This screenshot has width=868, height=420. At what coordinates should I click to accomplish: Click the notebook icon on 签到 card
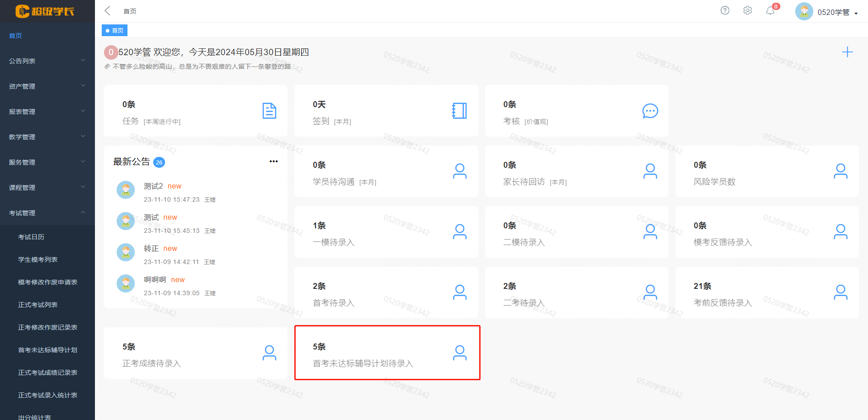459,111
